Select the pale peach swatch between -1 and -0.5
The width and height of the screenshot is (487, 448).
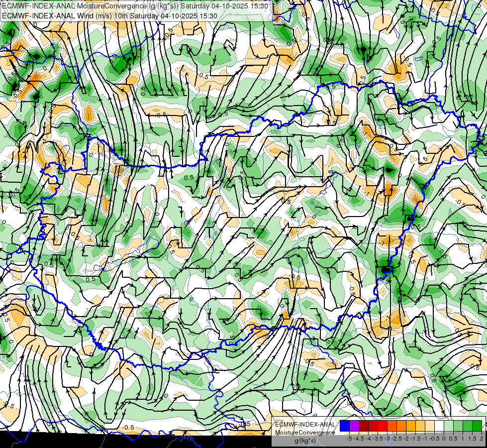point(430,426)
